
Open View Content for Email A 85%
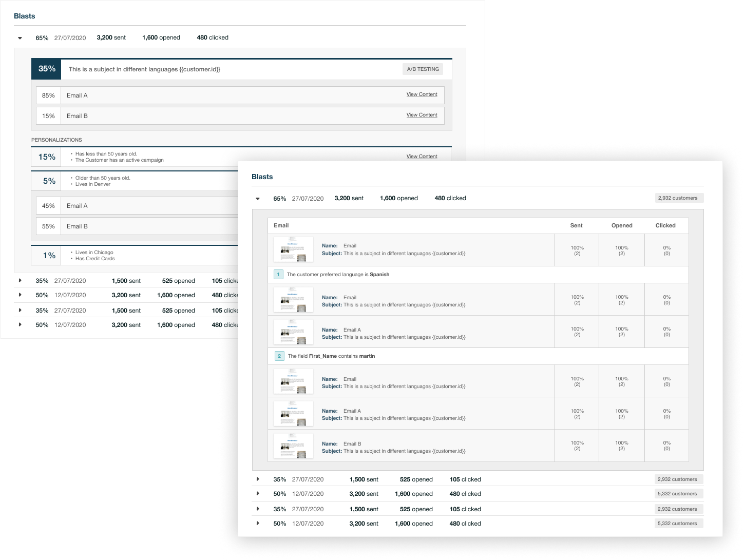click(422, 94)
